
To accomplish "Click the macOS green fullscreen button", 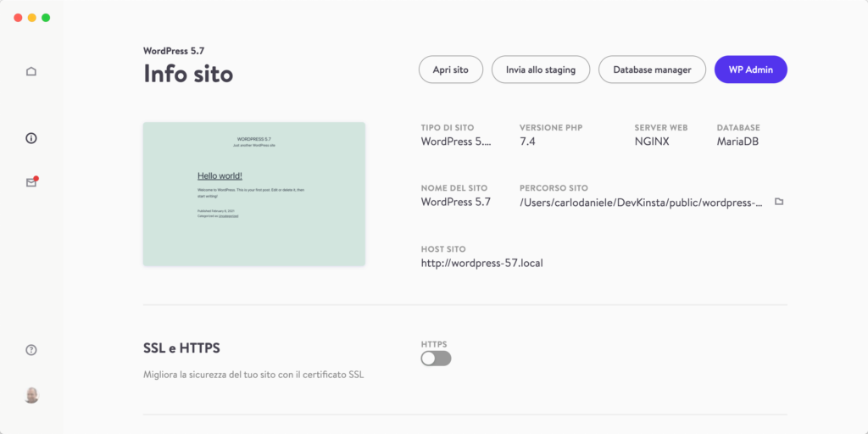I will click(46, 18).
